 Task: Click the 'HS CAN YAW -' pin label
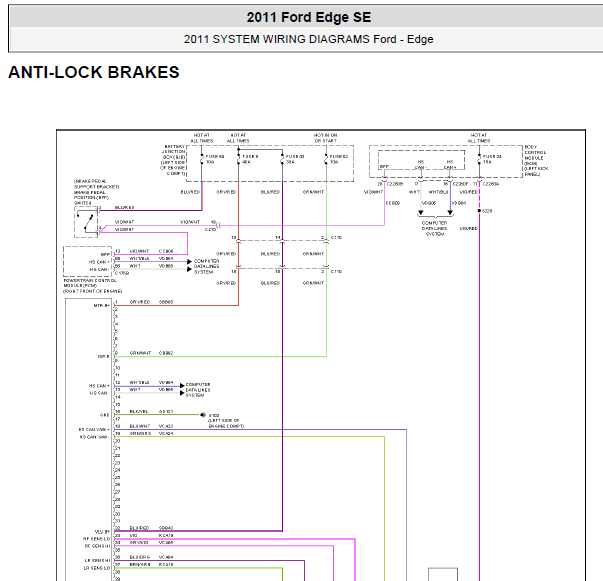(95, 437)
